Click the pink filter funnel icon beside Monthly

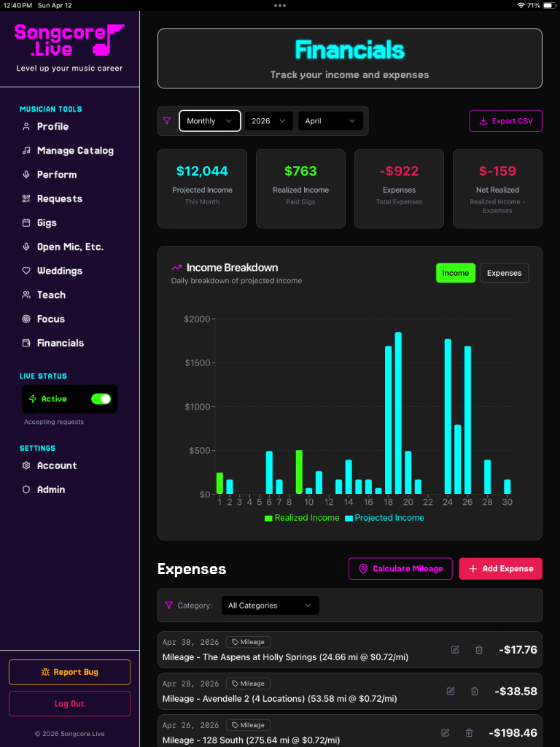[x=167, y=121]
